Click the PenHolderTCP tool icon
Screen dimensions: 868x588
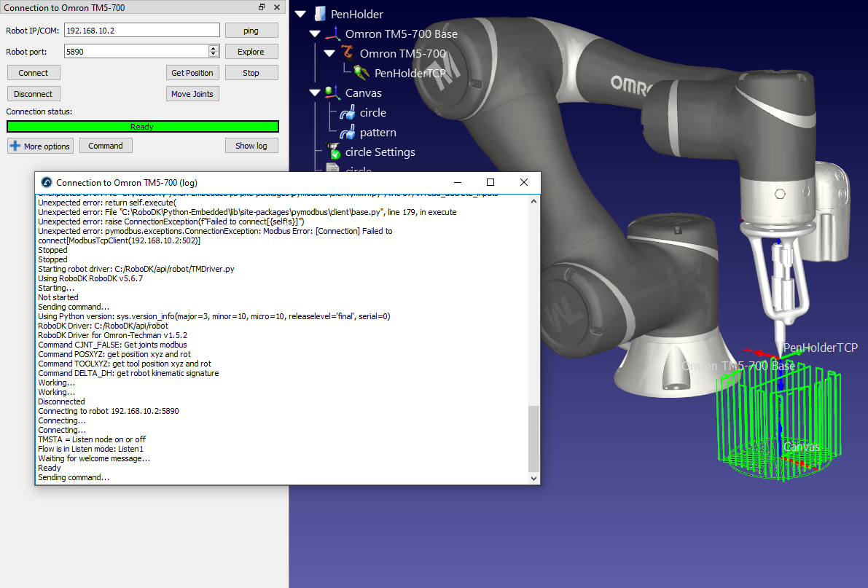coord(361,73)
